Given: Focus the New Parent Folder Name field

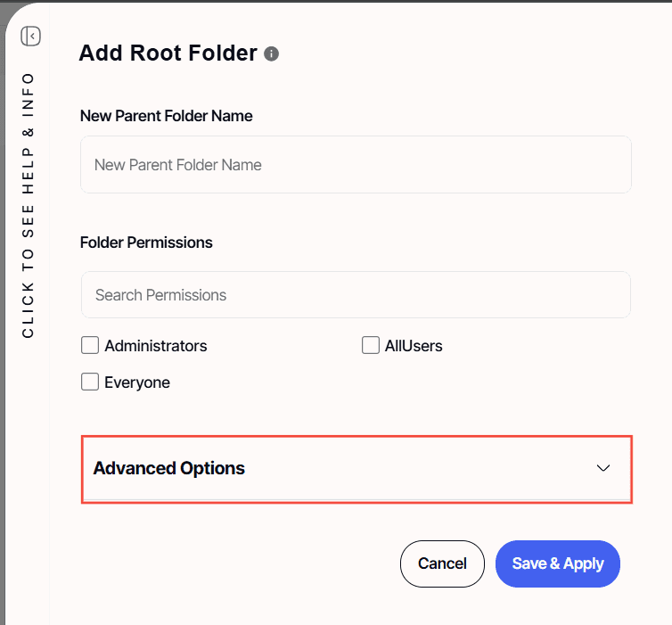Looking at the screenshot, I should [356, 165].
